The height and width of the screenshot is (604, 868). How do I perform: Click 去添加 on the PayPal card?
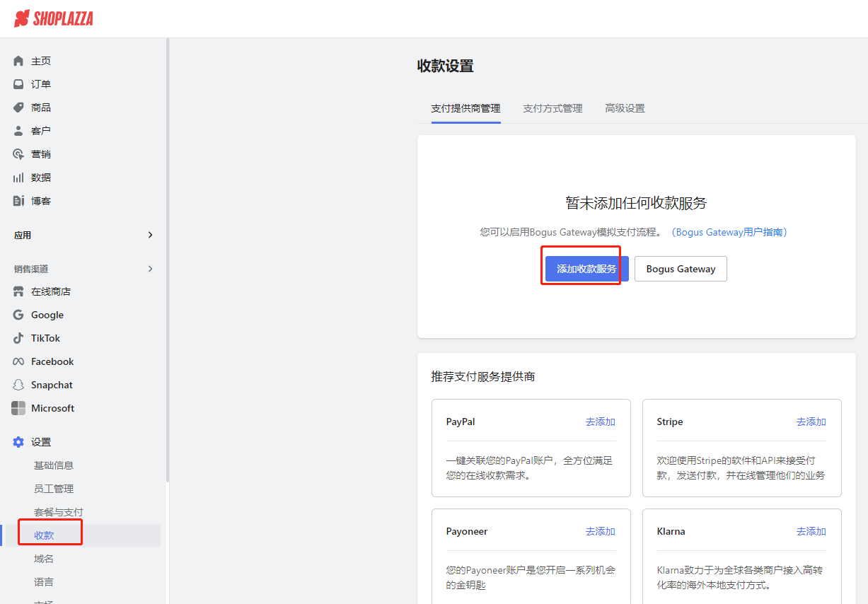tap(600, 422)
